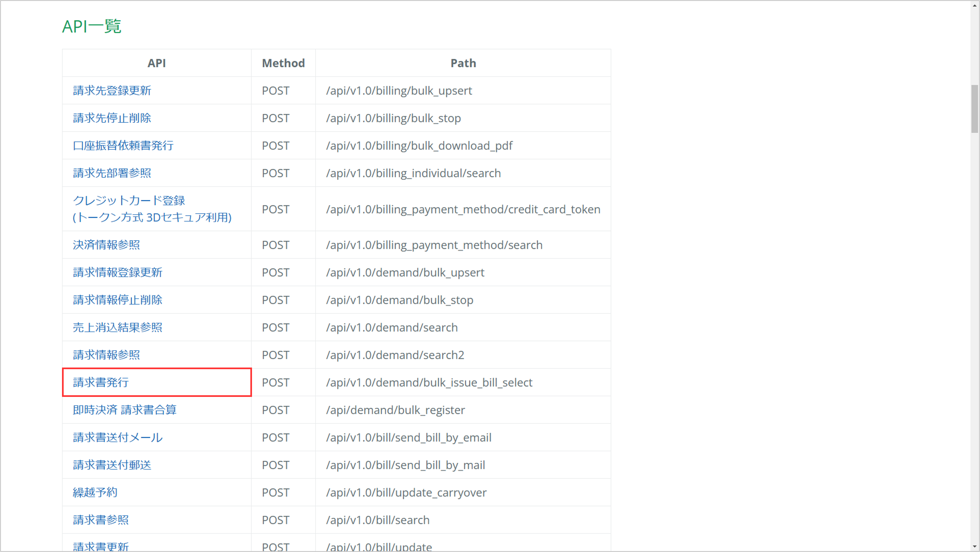Click the 売上消込結果参照 link
Viewport: 980px width, 552px height.
point(117,327)
